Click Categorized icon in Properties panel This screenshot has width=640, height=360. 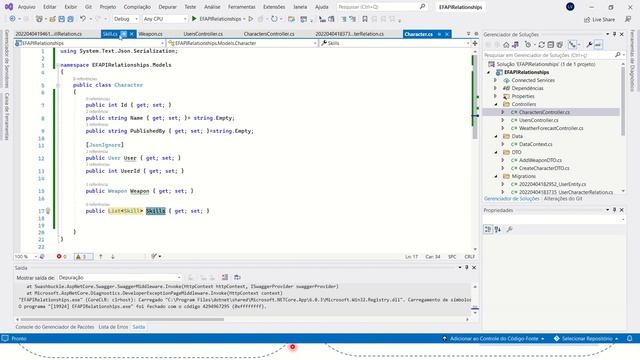click(x=488, y=229)
